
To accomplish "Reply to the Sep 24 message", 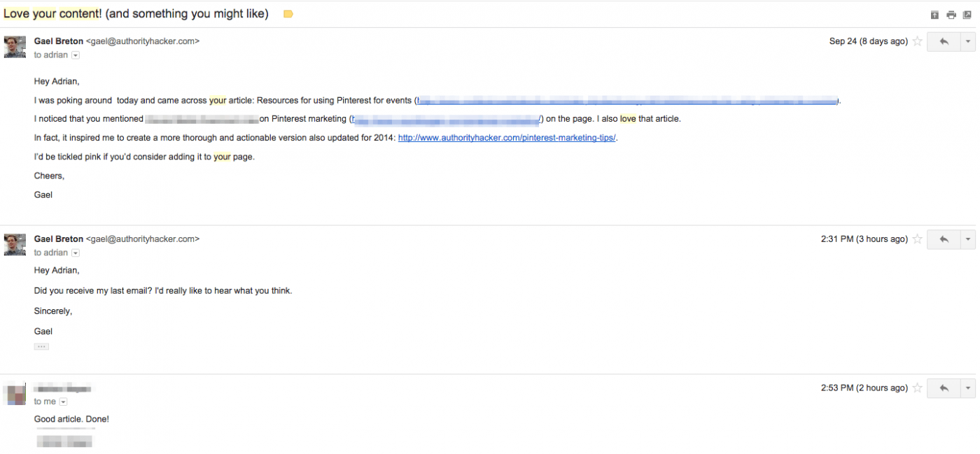I will (x=944, y=41).
